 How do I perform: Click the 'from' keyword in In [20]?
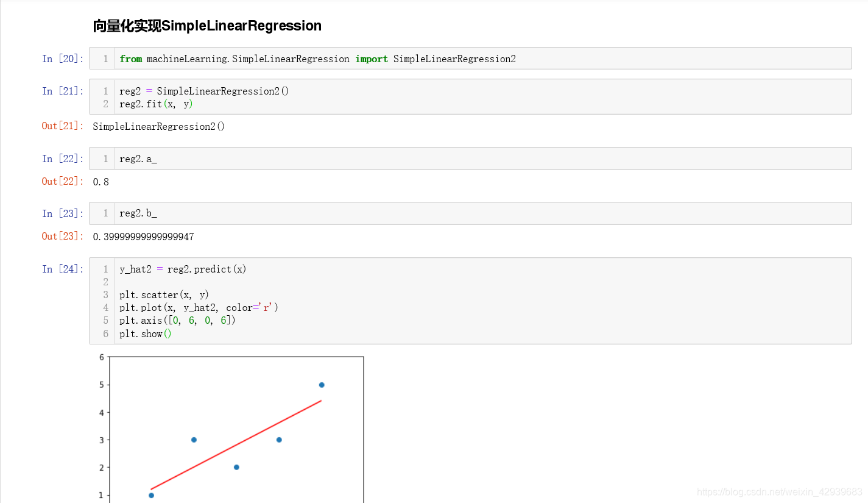point(130,59)
